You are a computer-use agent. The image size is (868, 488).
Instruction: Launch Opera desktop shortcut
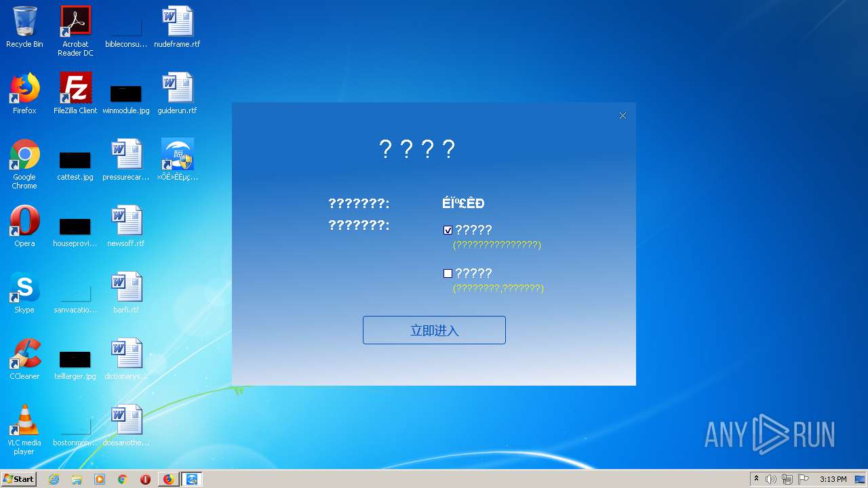[x=24, y=226]
